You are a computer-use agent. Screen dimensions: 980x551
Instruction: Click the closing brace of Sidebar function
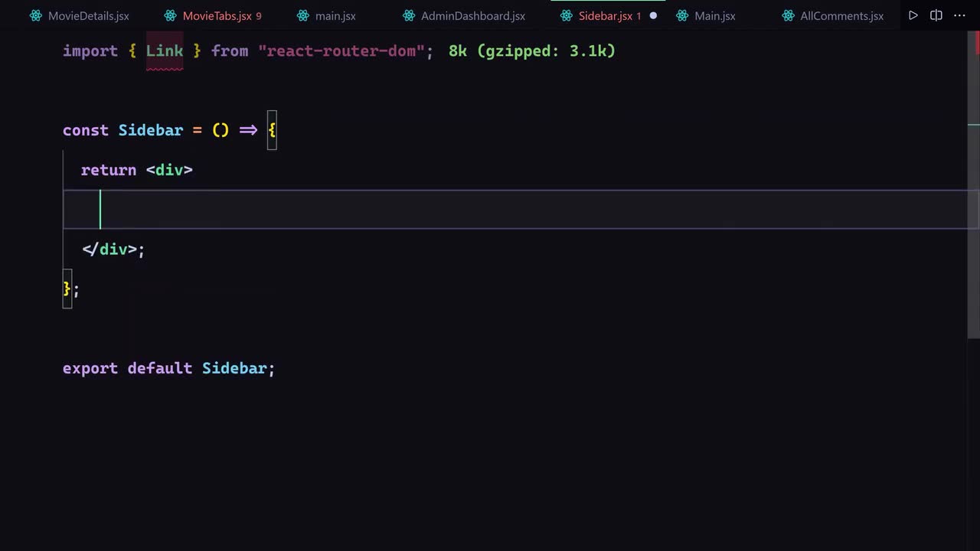tap(67, 289)
